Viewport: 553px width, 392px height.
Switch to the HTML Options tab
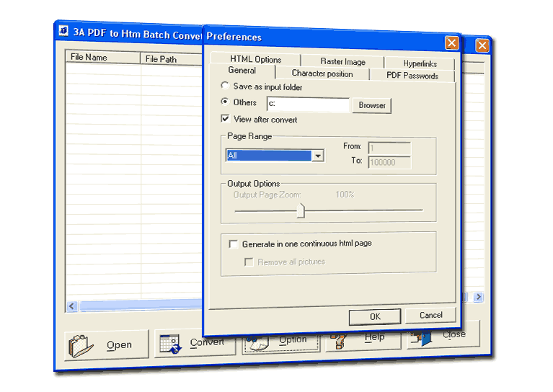point(255,59)
